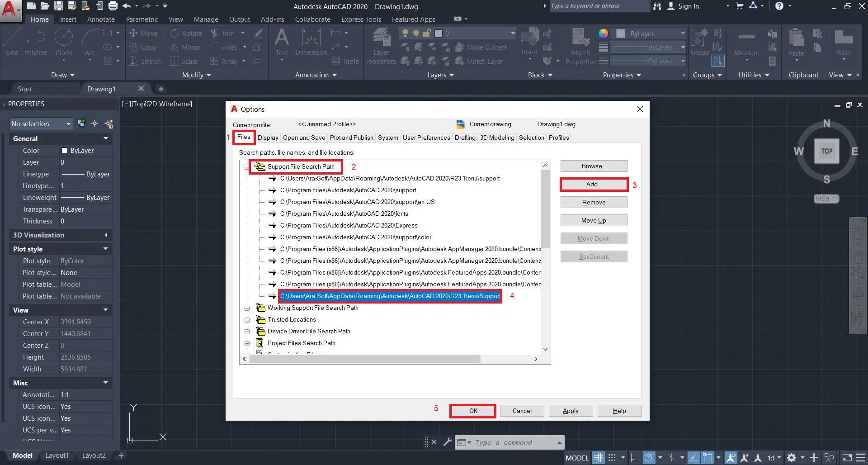Click the Measure utility tool

point(746,43)
